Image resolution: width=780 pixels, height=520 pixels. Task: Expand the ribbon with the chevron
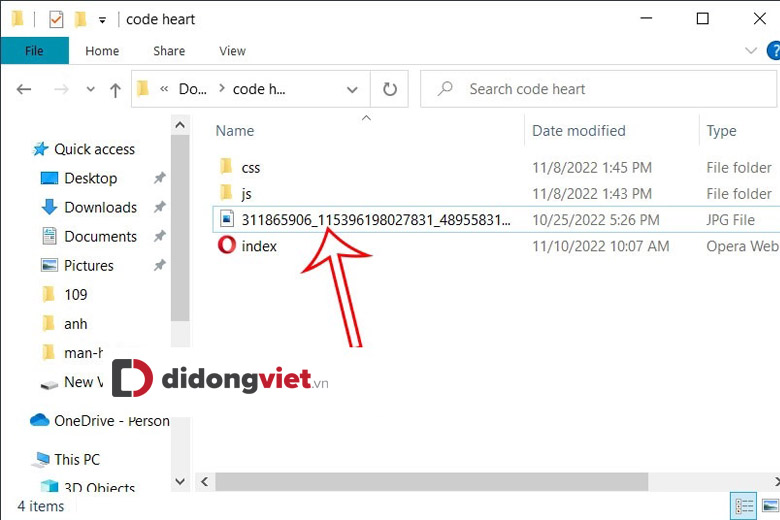point(751,51)
